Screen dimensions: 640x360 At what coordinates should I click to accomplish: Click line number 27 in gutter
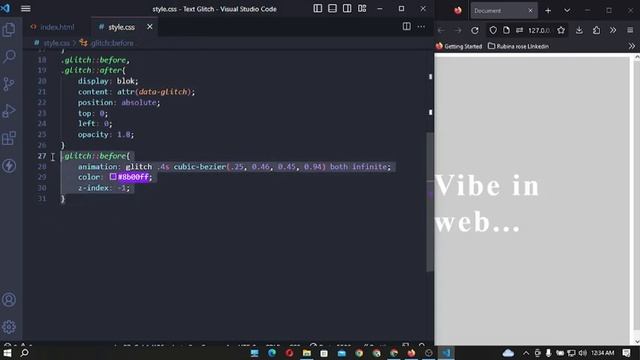click(42, 156)
